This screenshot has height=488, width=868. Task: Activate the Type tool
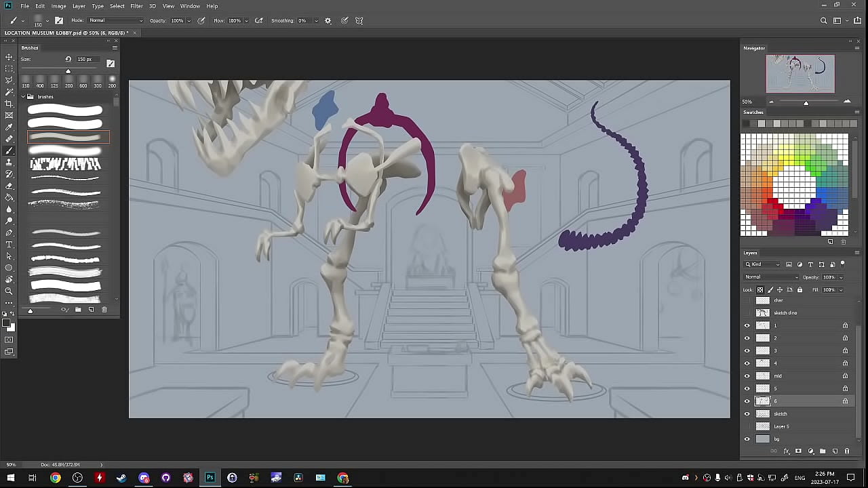[x=9, y=244]
